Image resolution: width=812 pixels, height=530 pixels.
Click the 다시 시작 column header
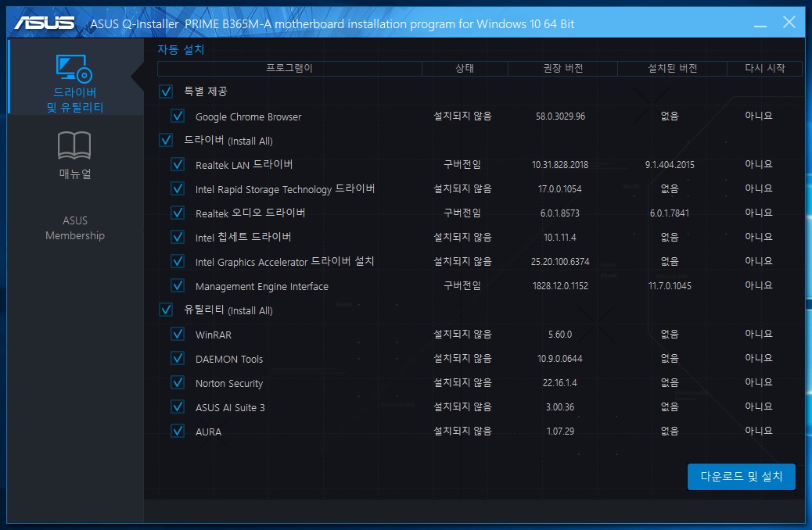click(765, 68)
